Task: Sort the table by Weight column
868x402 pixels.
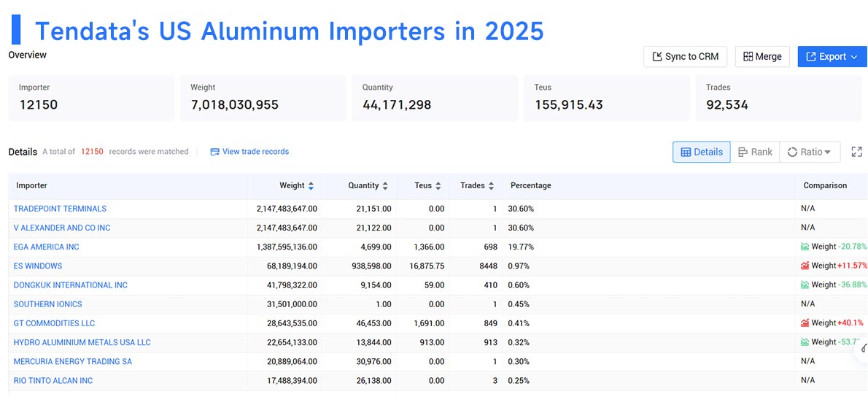Action: (x=311, y=186)
